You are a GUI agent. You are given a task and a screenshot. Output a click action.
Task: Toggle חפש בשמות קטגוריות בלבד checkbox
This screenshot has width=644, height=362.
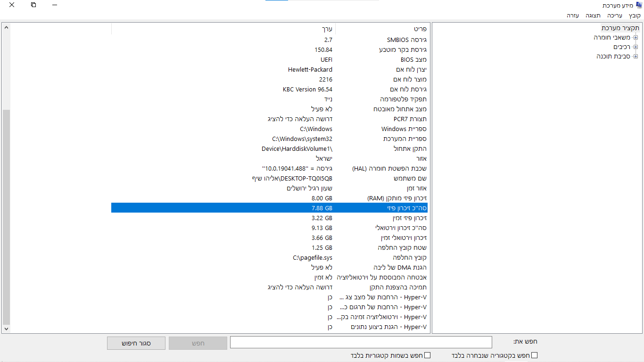click(x=428, y=355)
